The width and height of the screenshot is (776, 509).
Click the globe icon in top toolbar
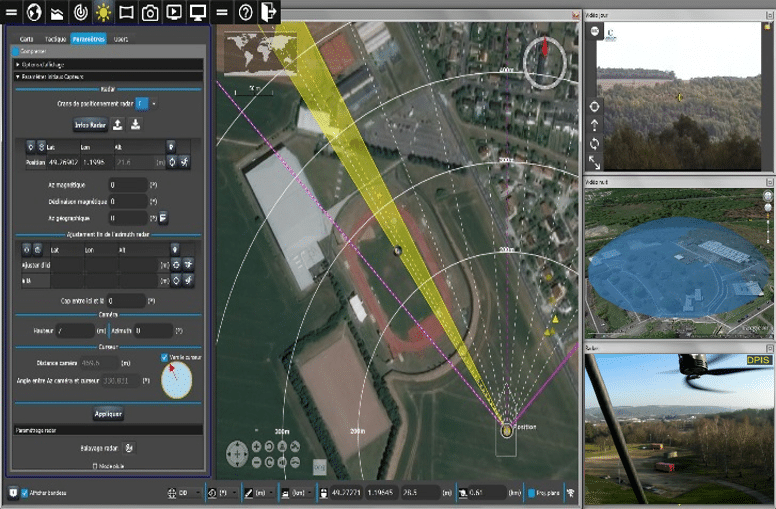pos(35,12)
